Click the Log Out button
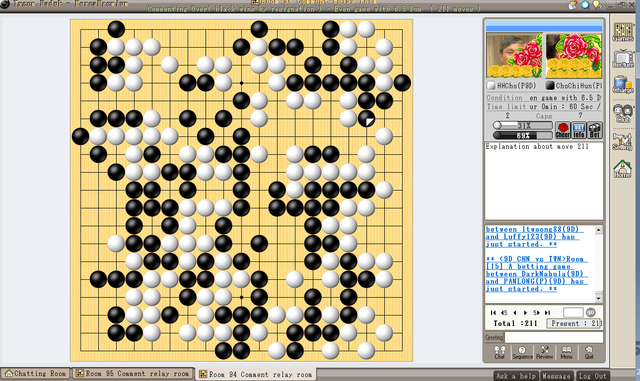640x381 pixels. 592,376
